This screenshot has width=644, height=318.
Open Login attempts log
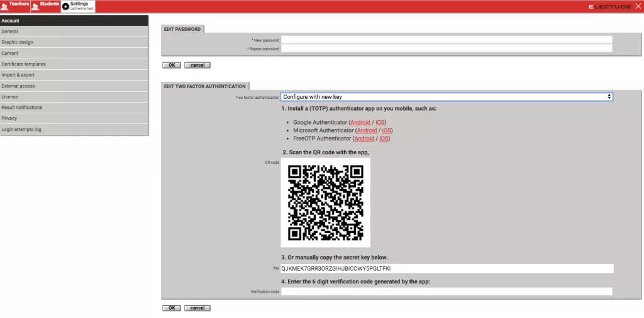pyautogui.click(x=74, y=130)
